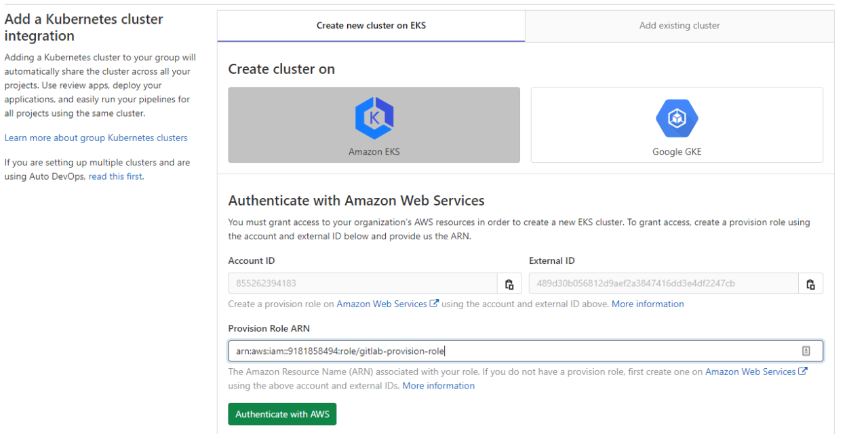Click the 'External ID' label
This screenshot has height=434, width=868.
pyautogui.click(x=552, y=261)
